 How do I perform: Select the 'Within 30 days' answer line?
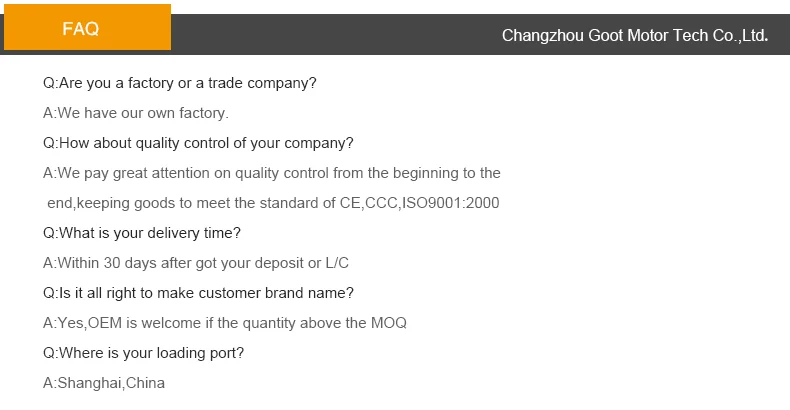pyautogui.click(x=195, y=263)
